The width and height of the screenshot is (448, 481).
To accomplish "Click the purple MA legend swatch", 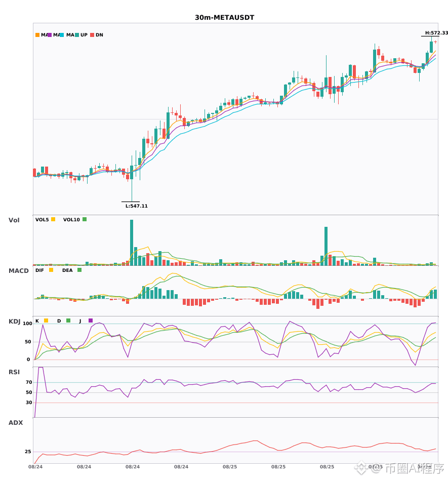I will tap(50, 35).
